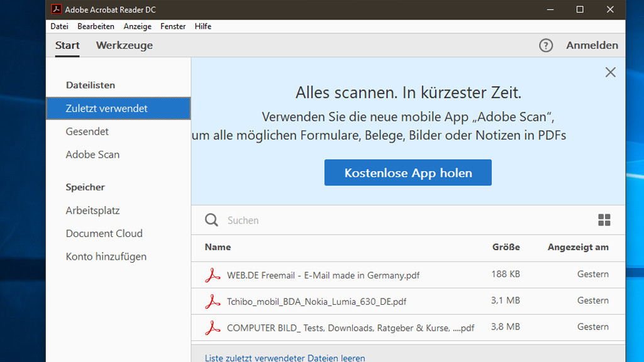Switch to thumbnail grid view
The width and height of the screenshot is (644, 362).
[x=604, y=220]
